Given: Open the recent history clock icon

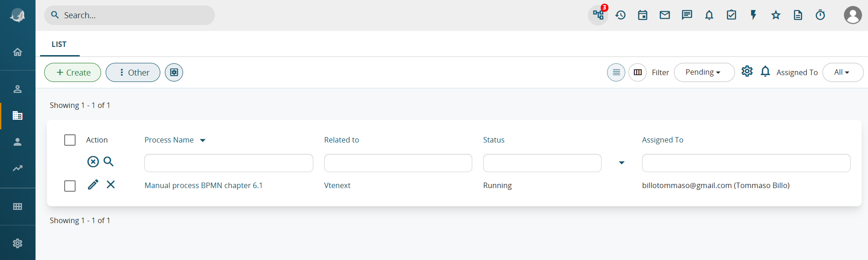Looking at the screenshot, I should point(620,15).
